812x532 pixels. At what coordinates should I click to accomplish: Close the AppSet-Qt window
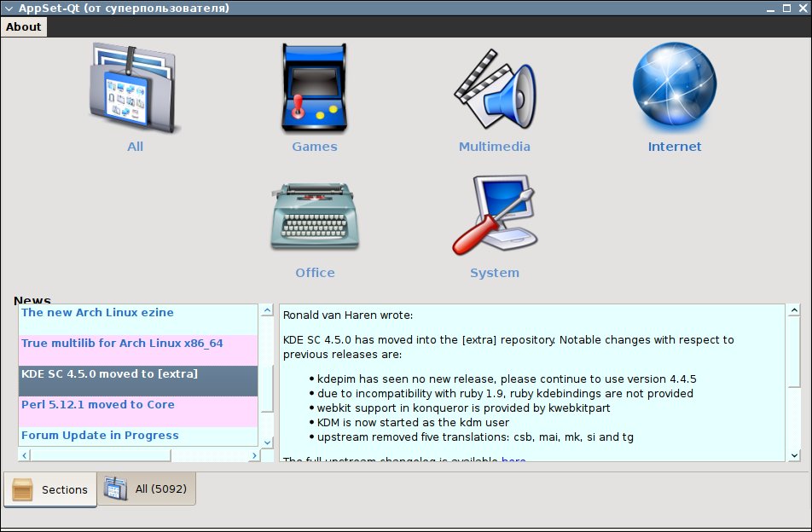(x=803, y=9)
